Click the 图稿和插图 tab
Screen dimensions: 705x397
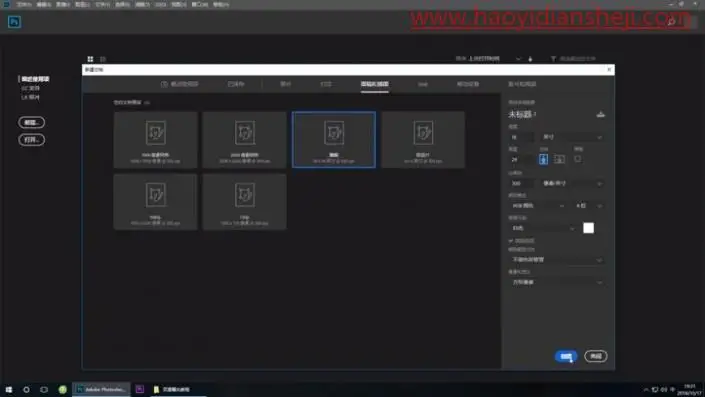coord(375,84)
